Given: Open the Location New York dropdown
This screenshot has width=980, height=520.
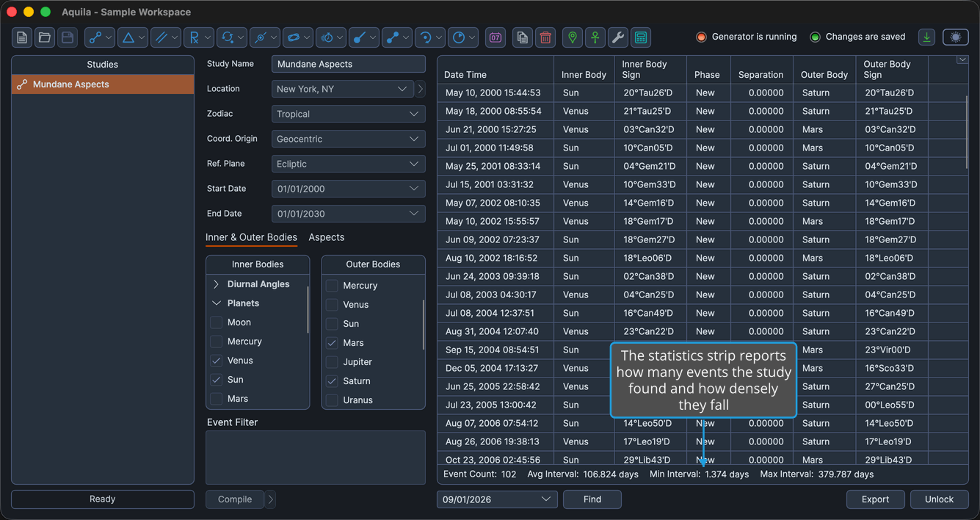Looking at the screenshot, I should point(343,89).
